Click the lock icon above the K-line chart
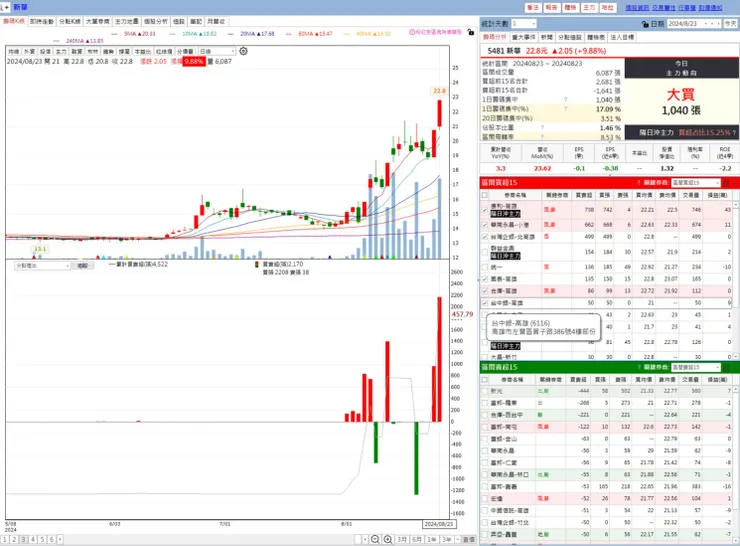This screenshot has height=546, width=740. coord(470,32)
